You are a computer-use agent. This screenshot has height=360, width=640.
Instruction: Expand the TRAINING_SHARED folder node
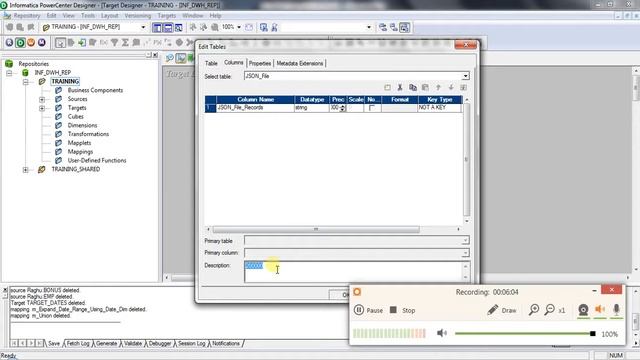(26, 169)
